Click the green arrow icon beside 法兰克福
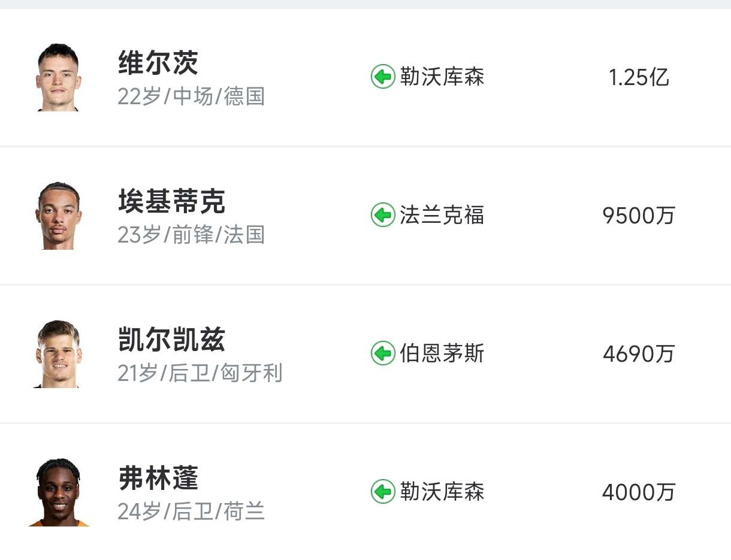This screenshot has height=560, width=731. [383, 215]
